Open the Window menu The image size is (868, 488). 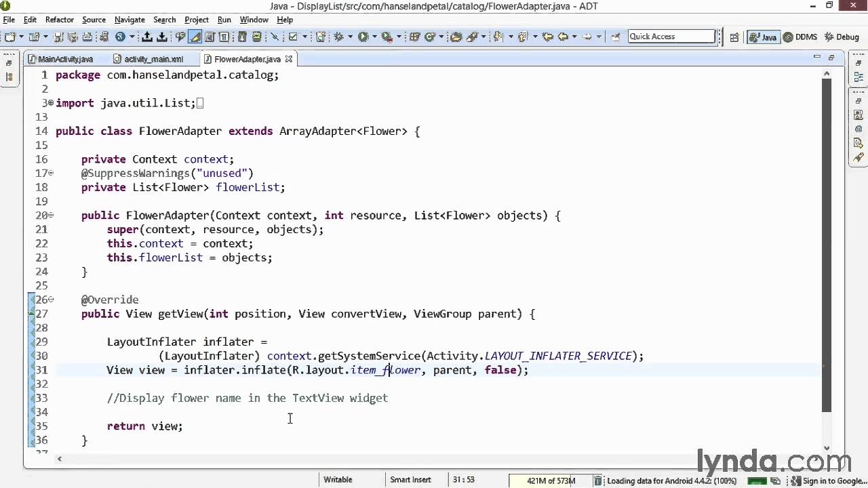coord(254,20)
